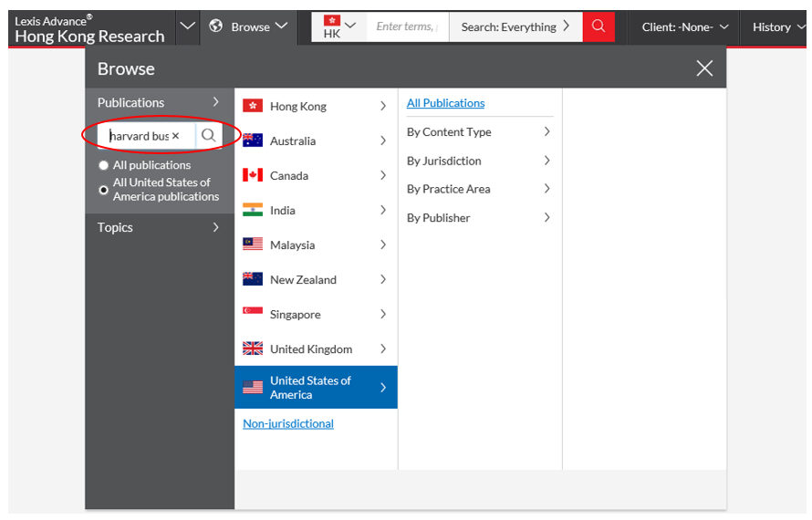Clear the harvard bus search text
Image resolution: width=812 pixels, height=520 pixels.
tap(176, 136)
